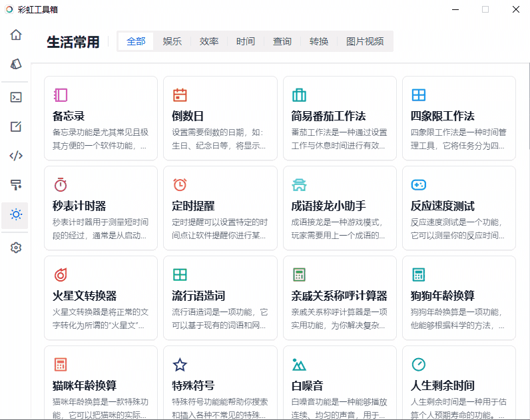Click the 秒表计时器 stopwatch icon
This screenshot has width=530, height=420.
(x=61, y=184)
